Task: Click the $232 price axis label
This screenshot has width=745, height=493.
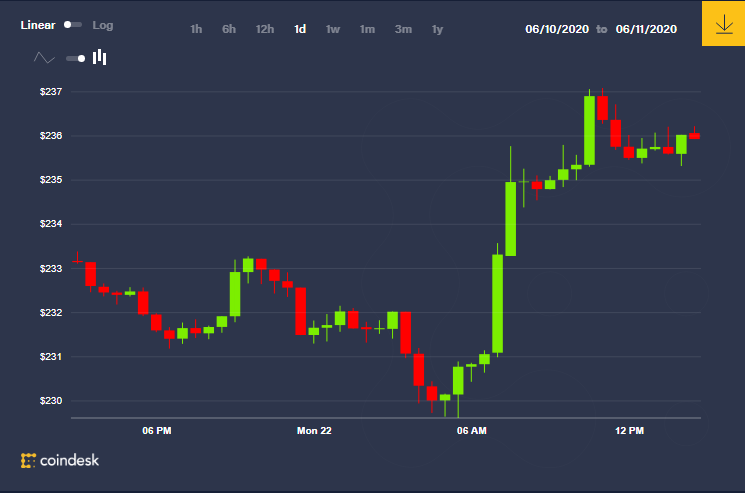Action: pos(51,313)
